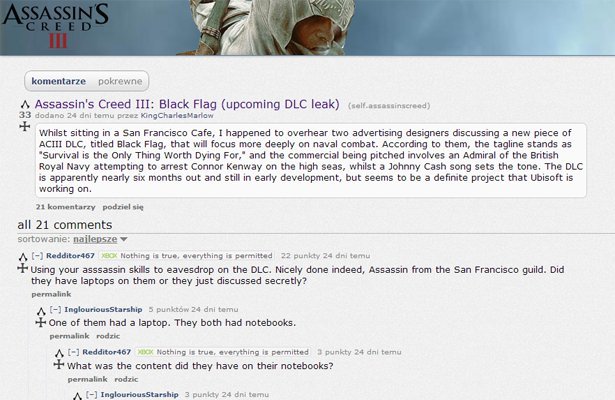The height and width of the screenshot is (400, 615).
Task: Downvote the Black Flag DLC leak post
Action: pos(25,126)
